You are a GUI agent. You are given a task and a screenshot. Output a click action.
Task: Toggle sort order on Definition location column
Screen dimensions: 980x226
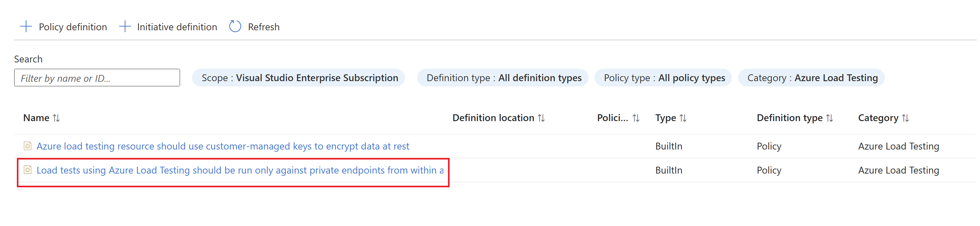pos(542,118)
